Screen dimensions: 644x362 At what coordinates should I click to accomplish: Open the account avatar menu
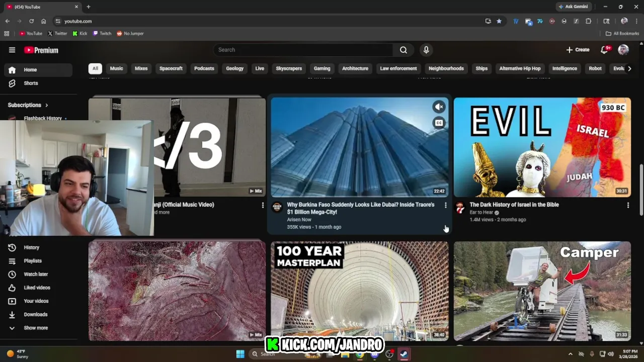pyautogui.click(x=623, y=49)
